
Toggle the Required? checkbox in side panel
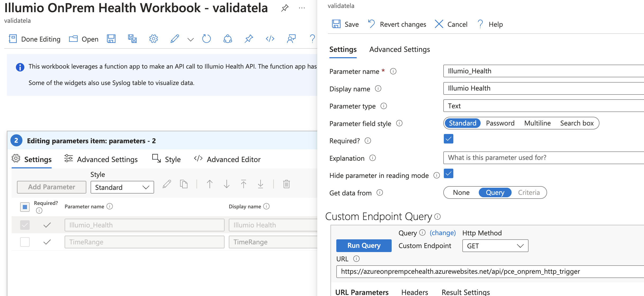[x=448, y=139]
